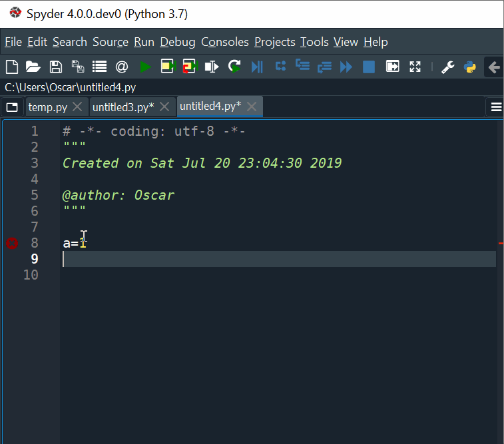Viewport: 504px width, 444px height.
Task: Click the back arrow in the toolbar
Action: (494, 67)
